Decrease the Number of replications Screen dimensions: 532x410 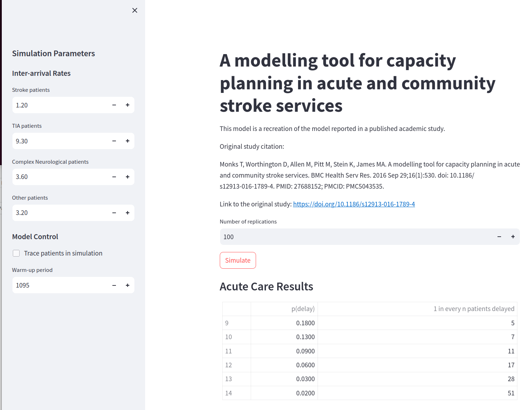(x=499, y=237)
